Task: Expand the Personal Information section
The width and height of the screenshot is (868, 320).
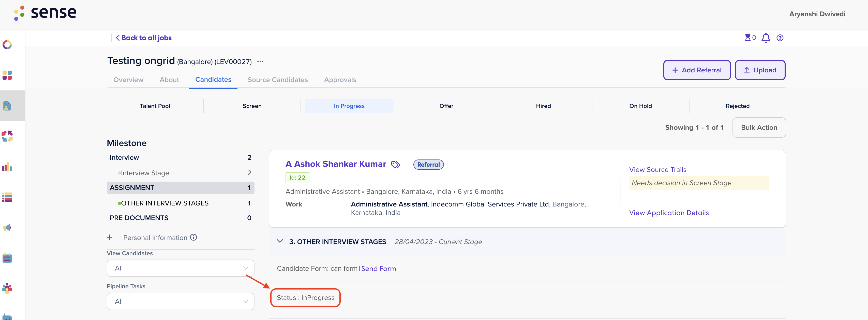Action: coord(110,237)
